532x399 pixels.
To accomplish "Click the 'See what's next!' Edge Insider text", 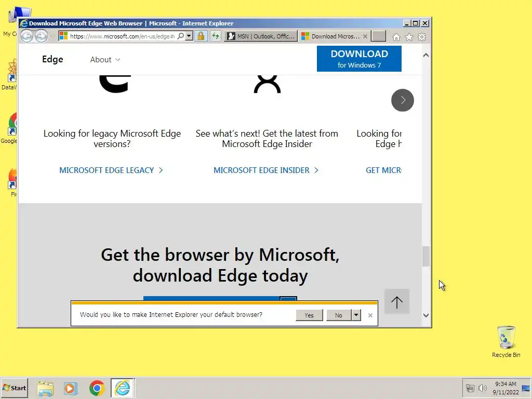I will 267,138.
